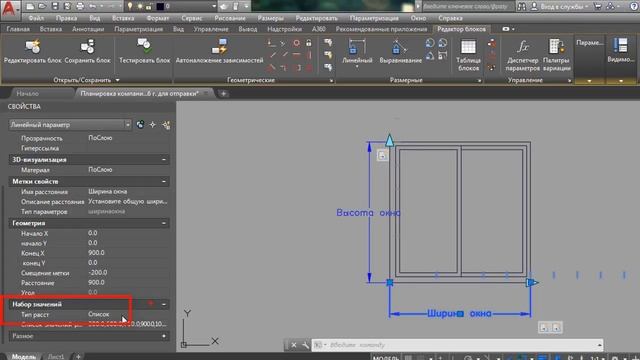The height and width of the screenshot is (360, 640).
Task: Click the Print icon in quick access toolbar
Action: [80, 6]
